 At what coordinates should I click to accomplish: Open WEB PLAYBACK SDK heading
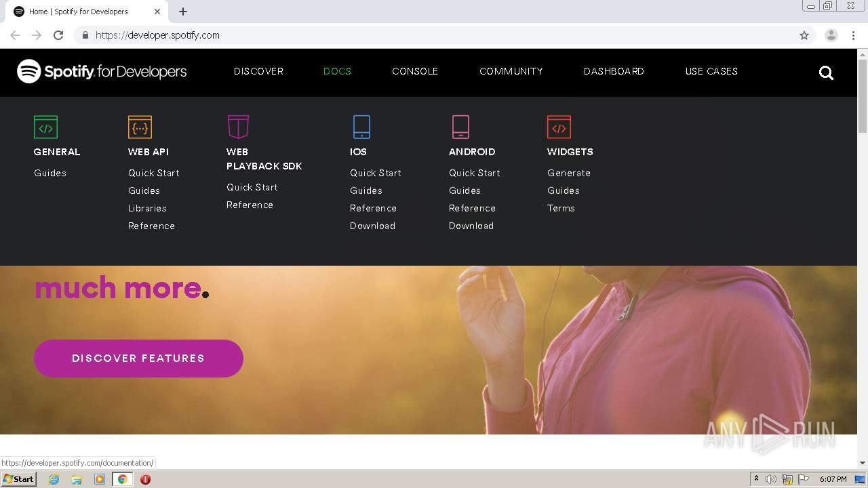coord(264,159)
